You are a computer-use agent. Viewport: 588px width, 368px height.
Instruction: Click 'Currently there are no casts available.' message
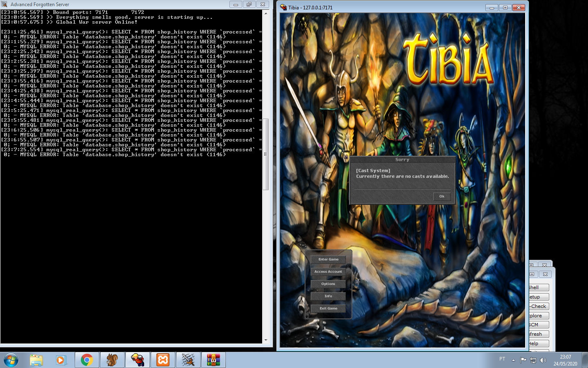[403, 176]
